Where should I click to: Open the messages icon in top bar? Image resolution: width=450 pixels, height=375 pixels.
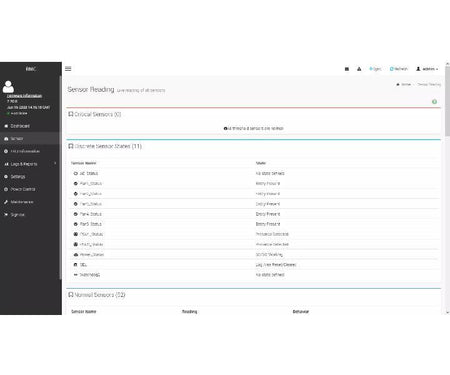[x=347, y=69]
